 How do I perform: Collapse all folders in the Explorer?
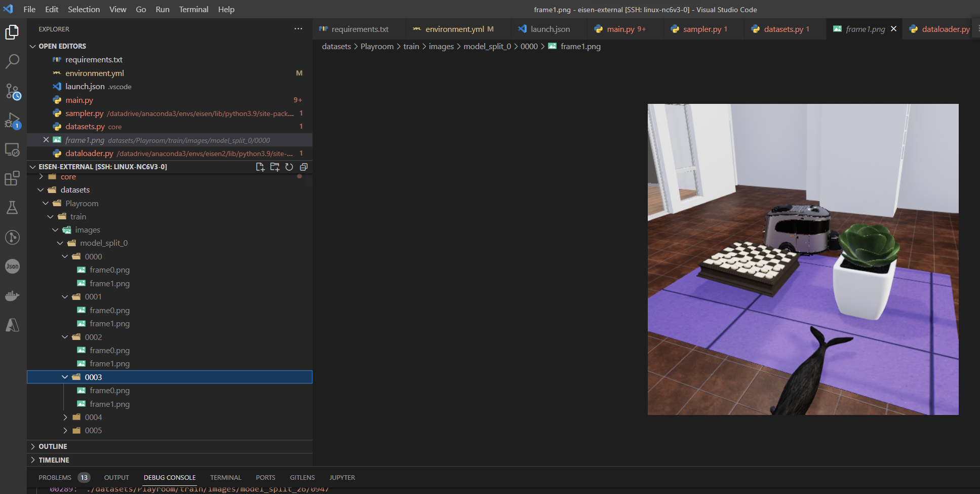coord(303,167)
